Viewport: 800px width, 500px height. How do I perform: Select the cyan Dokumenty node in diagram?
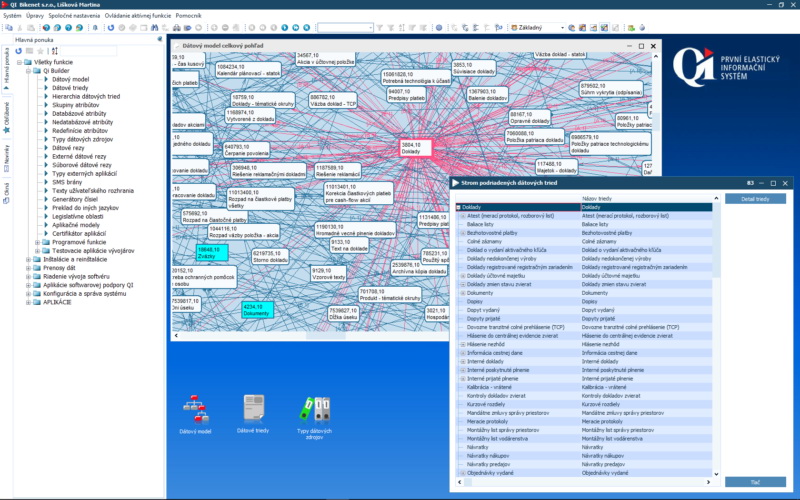(258, 311)
